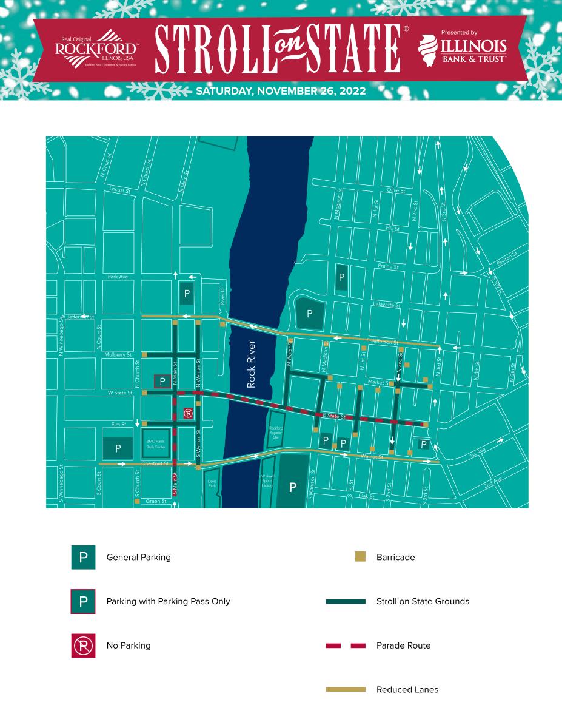This screenshot has width=562, height=728.
Task: Click the BMO Harris Bank Center building
Action: pos(156,444)
